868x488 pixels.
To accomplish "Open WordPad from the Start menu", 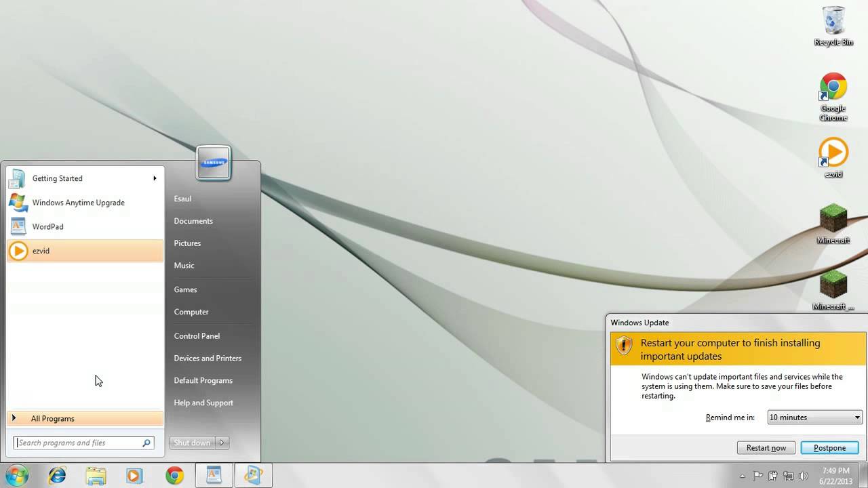I will [85, 226].
